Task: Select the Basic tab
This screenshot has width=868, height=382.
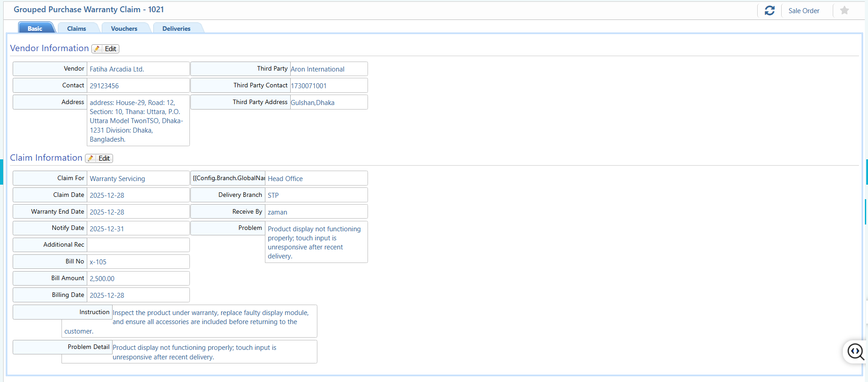Action: pos(35,29)
